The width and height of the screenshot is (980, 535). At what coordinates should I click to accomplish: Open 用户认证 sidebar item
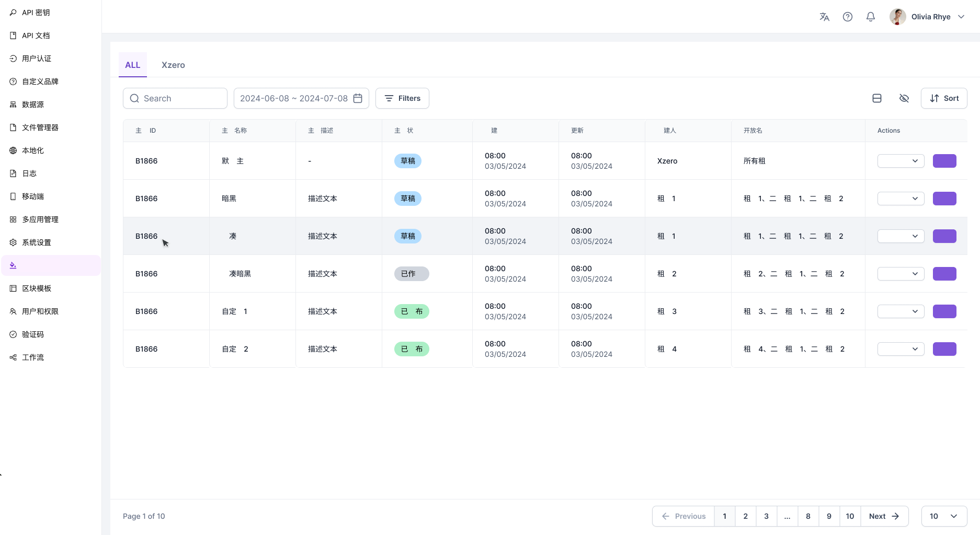(x=51, y=59)
